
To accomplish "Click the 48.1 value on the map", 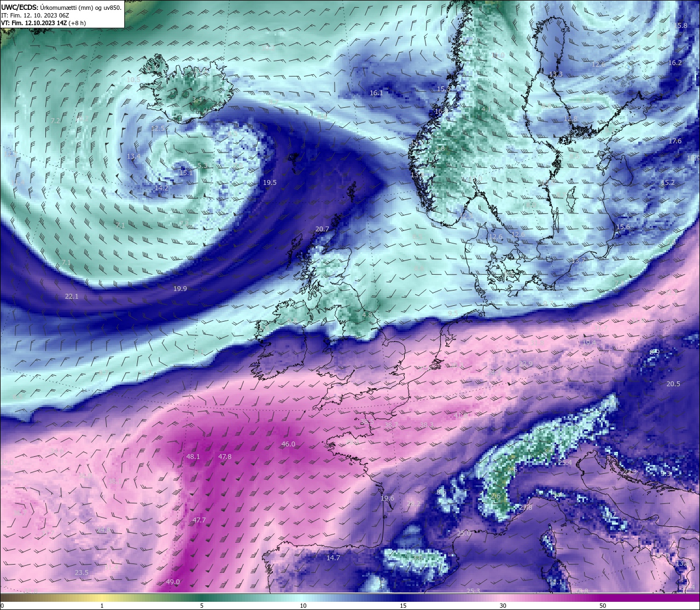I will 193,456.
